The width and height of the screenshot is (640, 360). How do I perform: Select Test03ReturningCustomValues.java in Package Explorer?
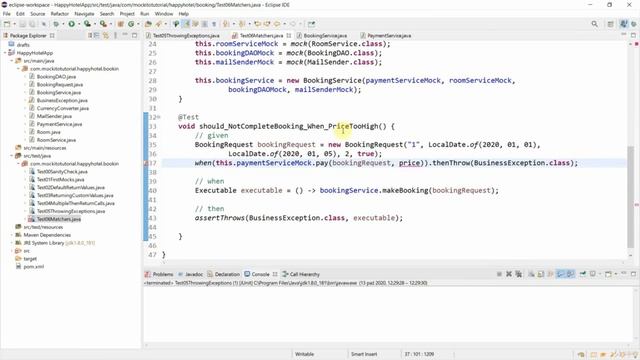pyautogui.click(x=75, y=196)
